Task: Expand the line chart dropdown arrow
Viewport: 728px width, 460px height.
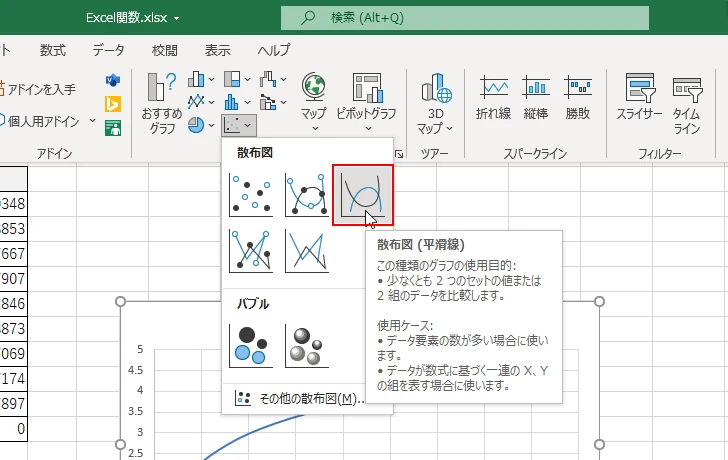Action: (x=211, y=102)
